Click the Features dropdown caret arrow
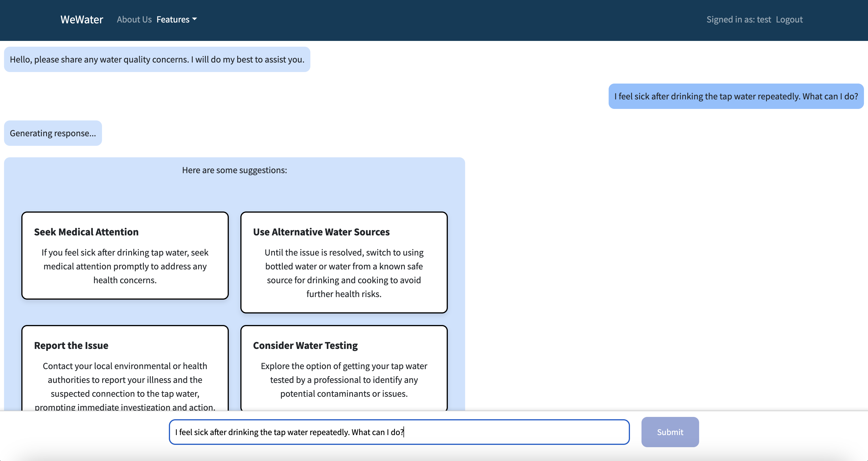868x461 pixels. [x=195, y=20]
